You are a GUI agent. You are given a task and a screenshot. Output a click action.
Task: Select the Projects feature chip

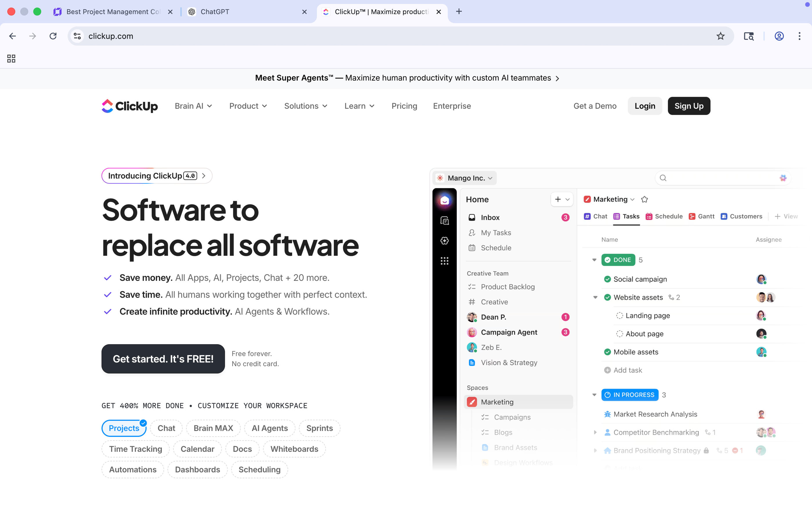(124, 428)
